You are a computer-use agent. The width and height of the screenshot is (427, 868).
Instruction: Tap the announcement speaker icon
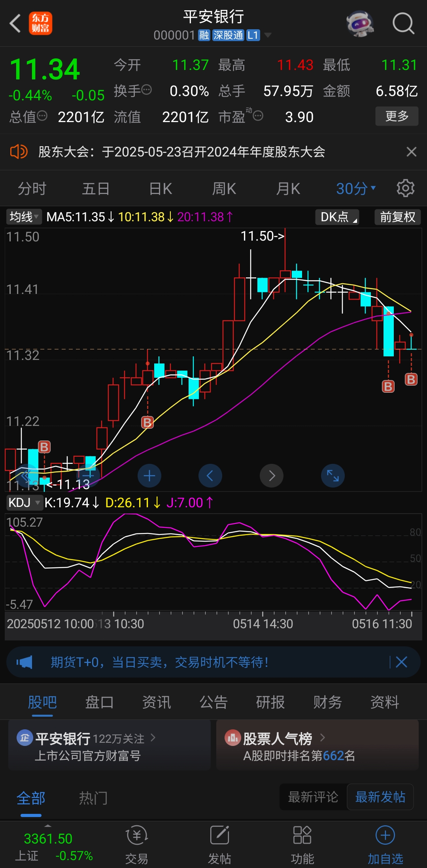pos(19,152)
